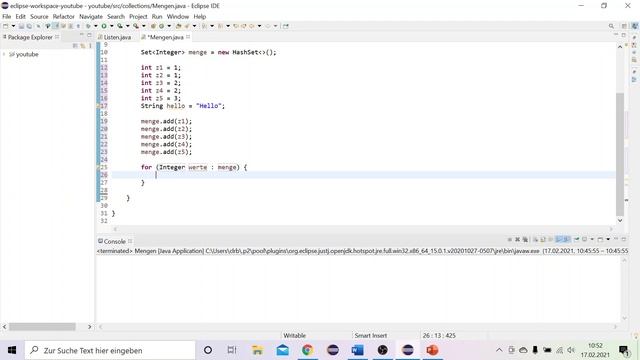Create a new Java package via toolbar

153,26
